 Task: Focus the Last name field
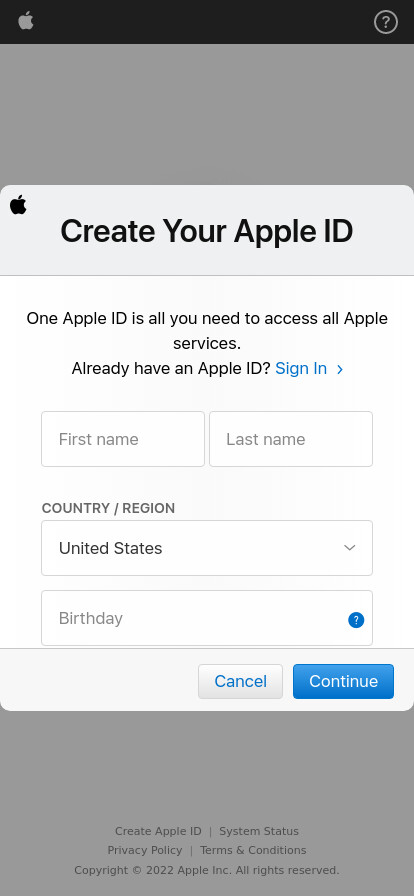[x=291, y=439]
